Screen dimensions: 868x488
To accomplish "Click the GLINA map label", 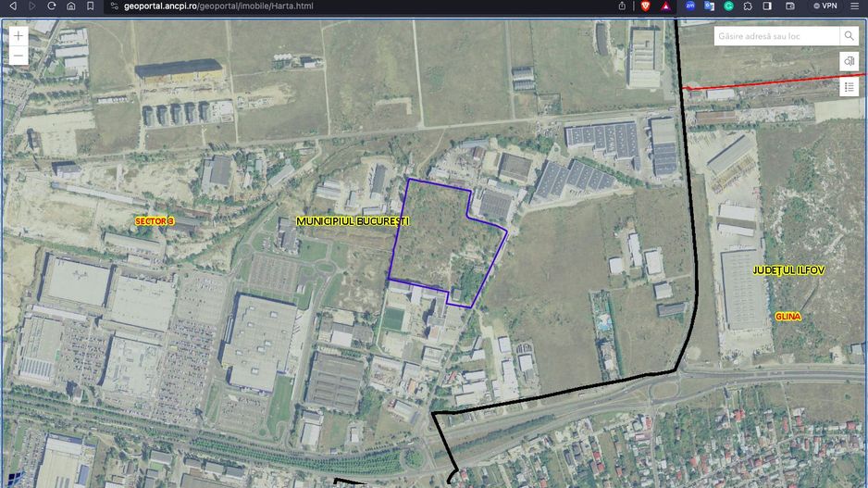I will coord(787,317).
